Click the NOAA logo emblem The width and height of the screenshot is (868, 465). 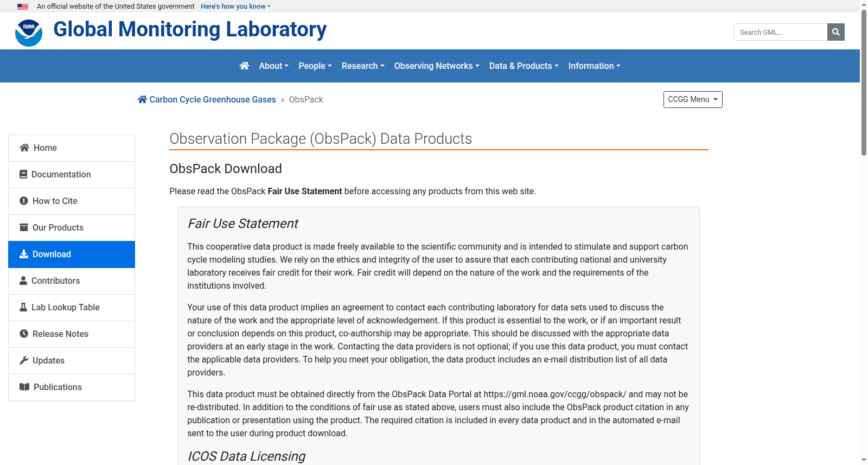pyautogui.click(x=29, y=33)
